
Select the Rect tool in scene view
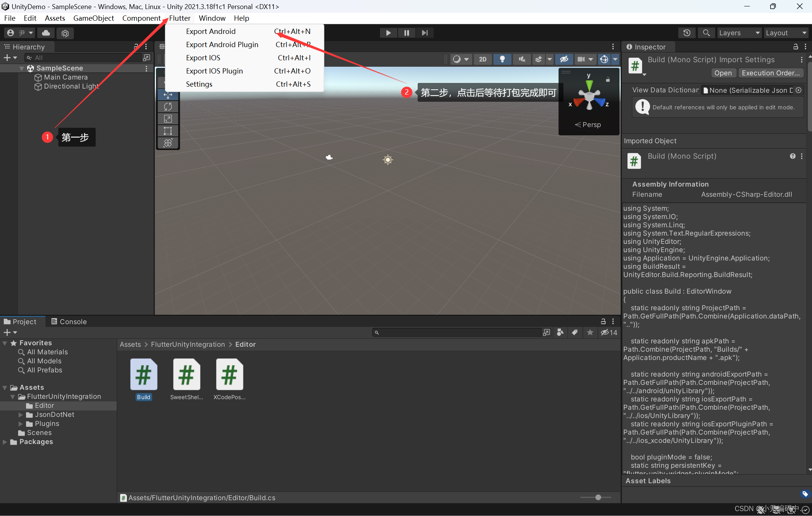168,131
